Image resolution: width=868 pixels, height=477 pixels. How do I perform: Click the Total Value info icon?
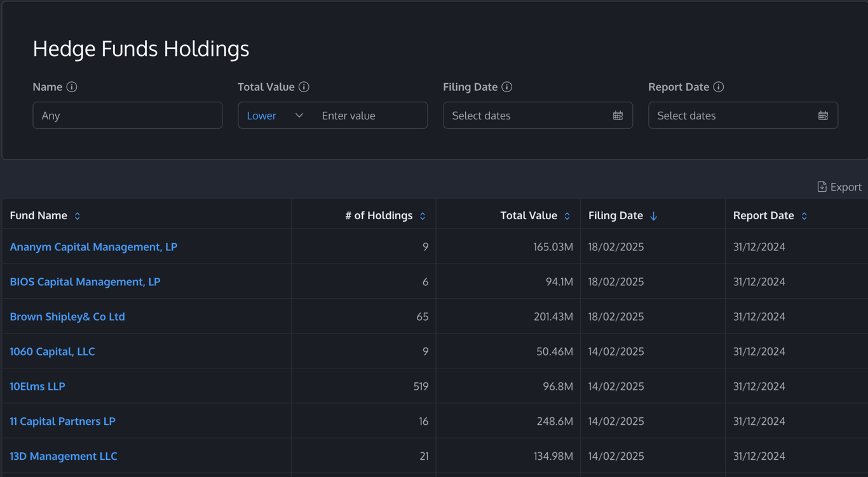[x=304, y=87]
